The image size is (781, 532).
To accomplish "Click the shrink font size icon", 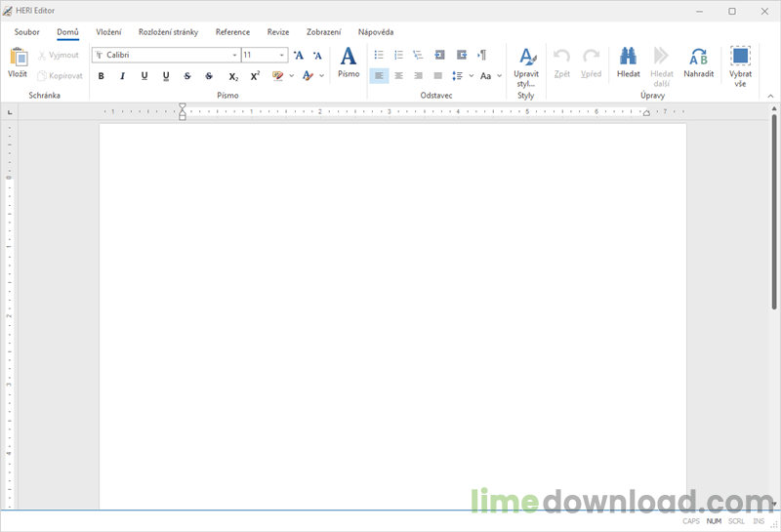I will pos(318,56).
